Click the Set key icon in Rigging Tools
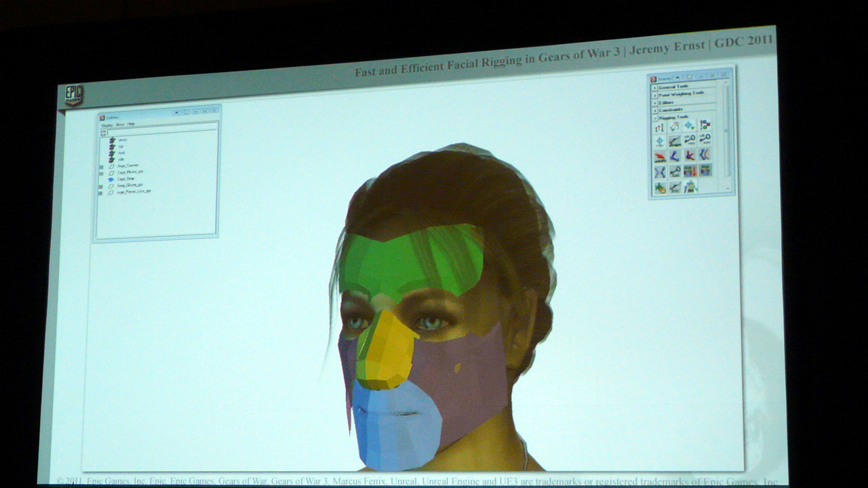Viewport: 868px width, 488px height. point(675,171)
